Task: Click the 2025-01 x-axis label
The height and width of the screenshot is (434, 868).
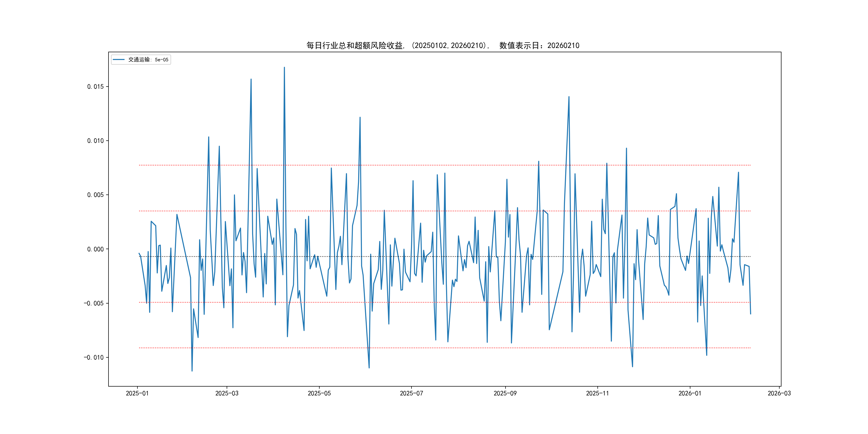Action: (137, 393)
